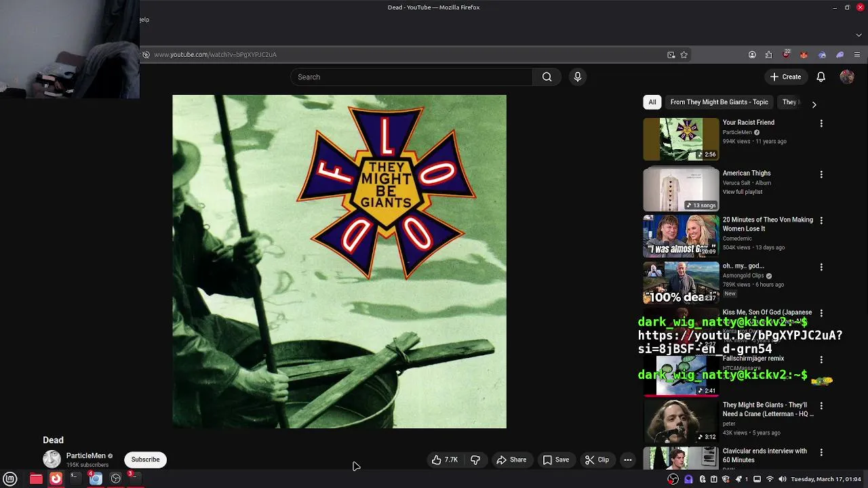Click the Share button

[511, 460]
